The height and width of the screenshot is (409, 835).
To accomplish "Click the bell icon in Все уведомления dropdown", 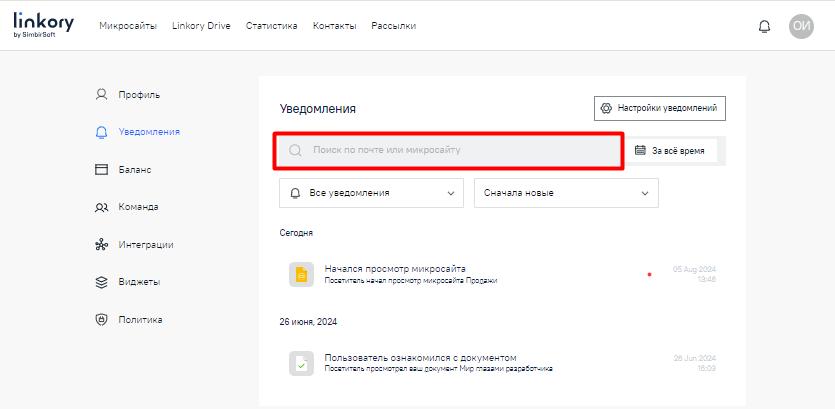I will click(x=295, y=193).
